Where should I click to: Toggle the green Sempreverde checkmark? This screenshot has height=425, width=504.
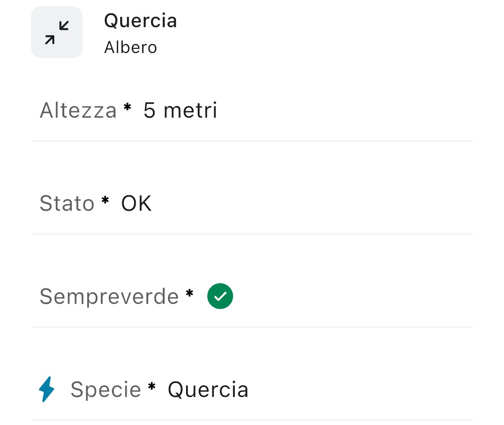[220, 297]
